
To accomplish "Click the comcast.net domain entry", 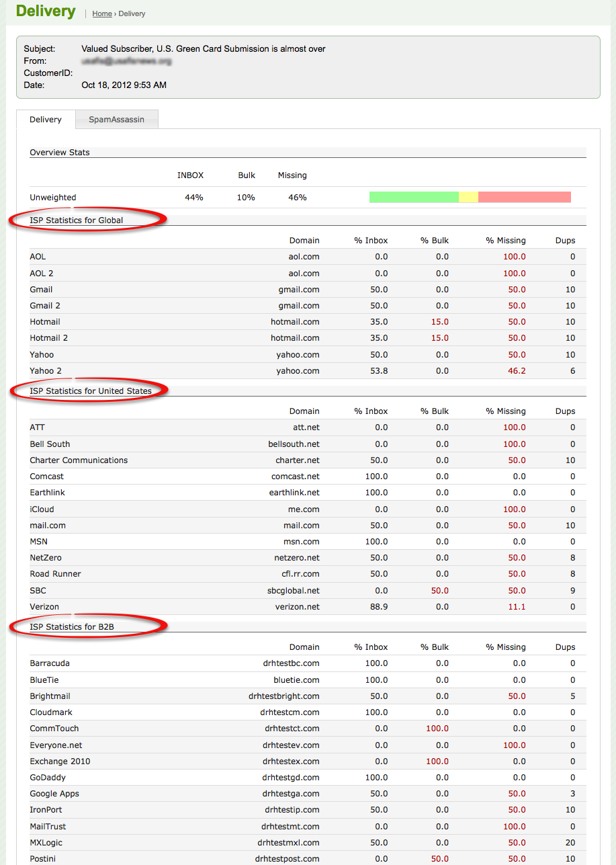I will click(x=296, y=477).
